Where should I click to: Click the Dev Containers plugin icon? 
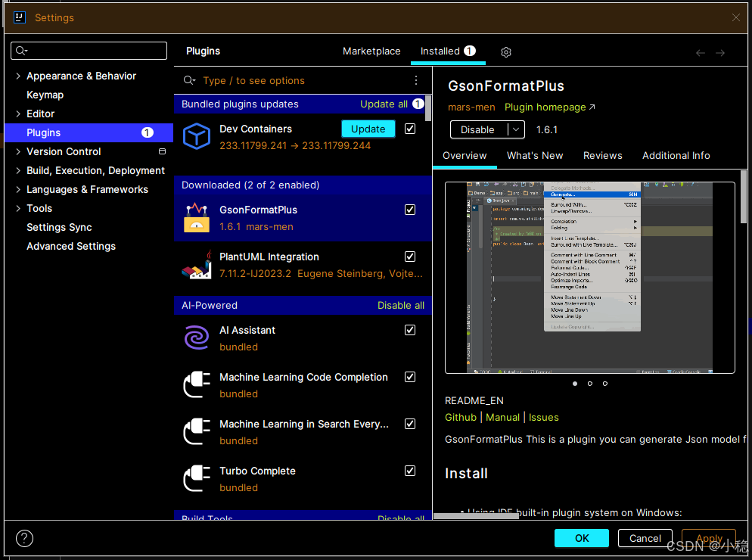pyautogui.click(x=197, y=135)
